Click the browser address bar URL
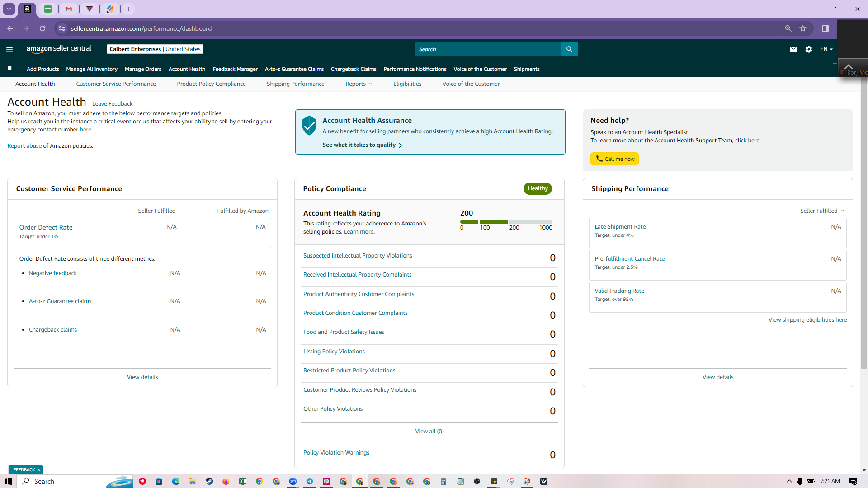This screenshot has height=488, width=868. coord(141,28)
